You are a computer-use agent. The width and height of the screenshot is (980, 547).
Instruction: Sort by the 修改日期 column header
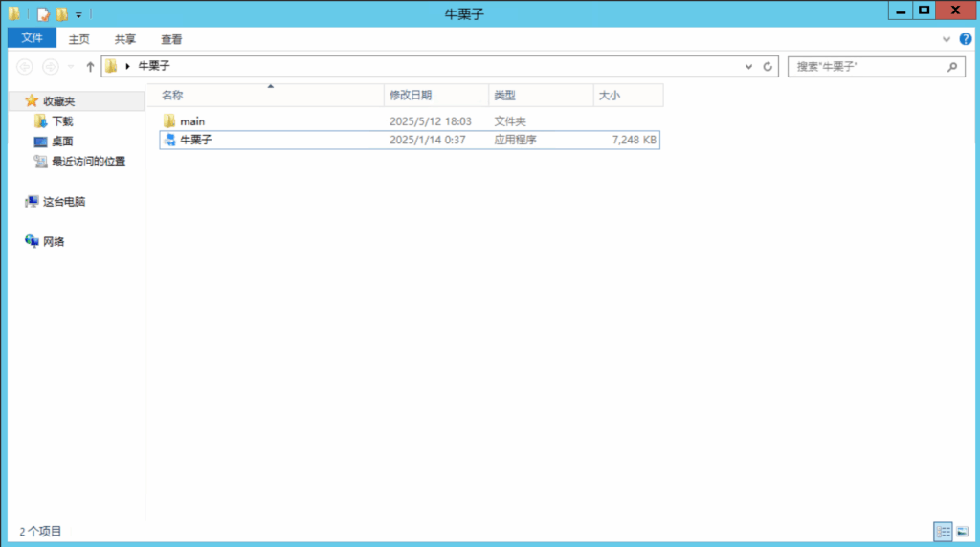coord(436,95)
